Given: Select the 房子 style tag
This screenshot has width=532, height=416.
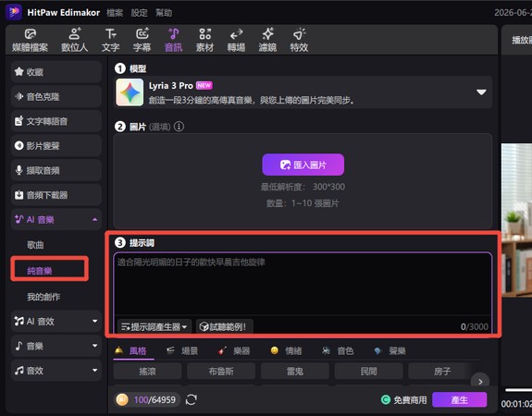Looking at the screenshot, I should 441,372.
